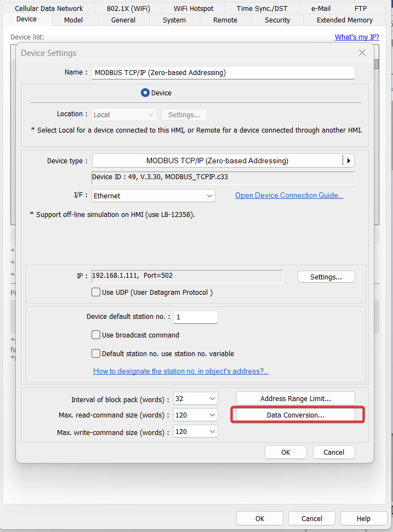Click the Device default station no. field
The height and width of the screenshot is (532, 393).
pos(196,317)
